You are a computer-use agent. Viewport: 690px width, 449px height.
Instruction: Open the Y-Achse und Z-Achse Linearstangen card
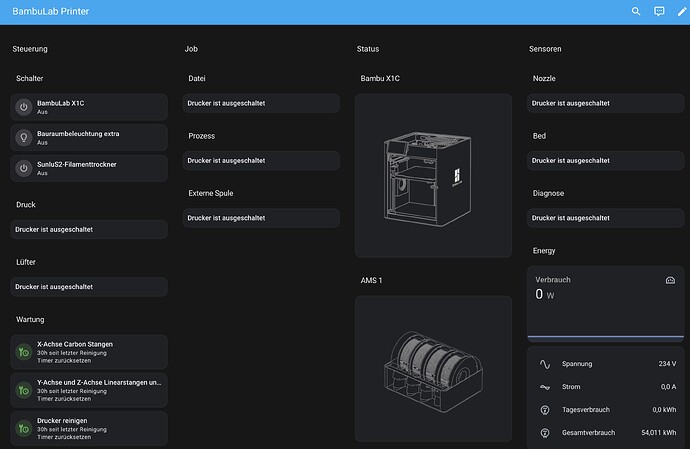pos(89,390)
